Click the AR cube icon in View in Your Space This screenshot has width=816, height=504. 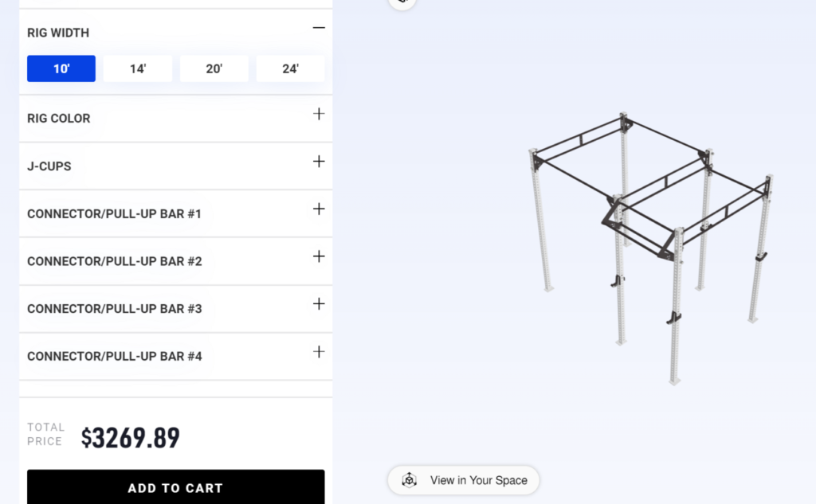[x=409, y=480]
